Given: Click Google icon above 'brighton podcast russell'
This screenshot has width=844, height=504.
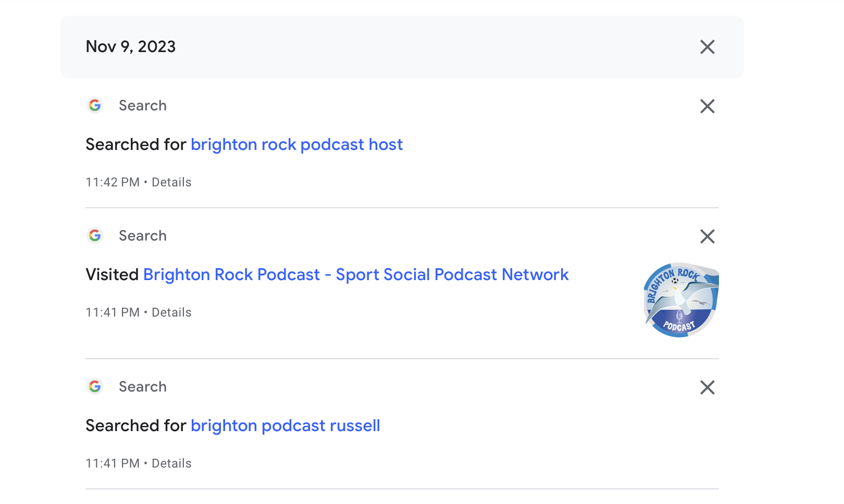Looking at the screenshot, I should [95, 387].
